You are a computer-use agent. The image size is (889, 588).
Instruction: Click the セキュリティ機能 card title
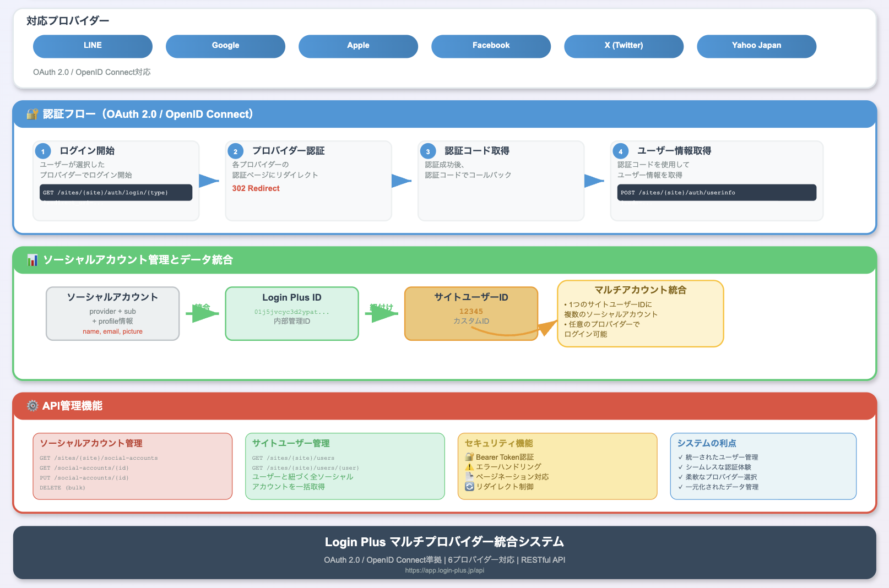click(498, 443)
